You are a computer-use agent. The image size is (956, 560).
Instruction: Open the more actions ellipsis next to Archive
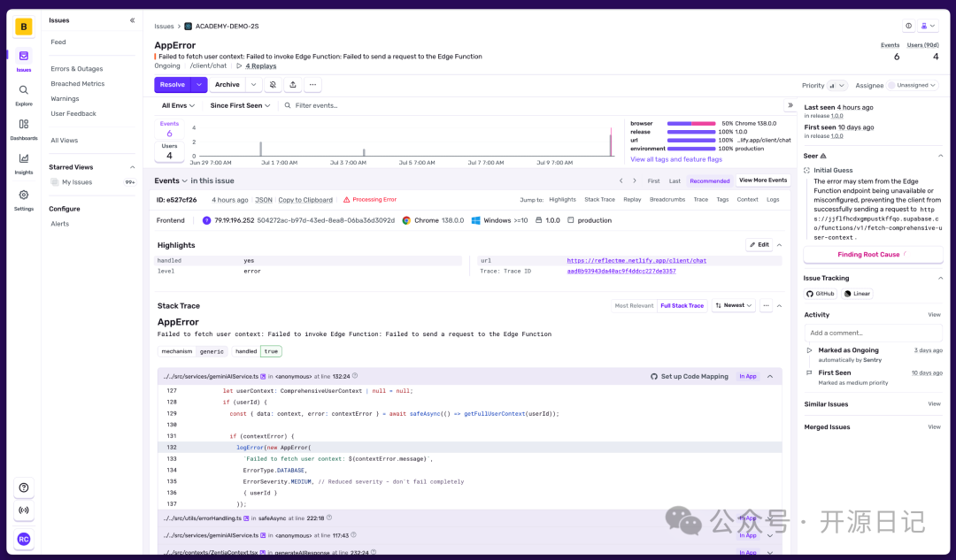click(312, 85)
